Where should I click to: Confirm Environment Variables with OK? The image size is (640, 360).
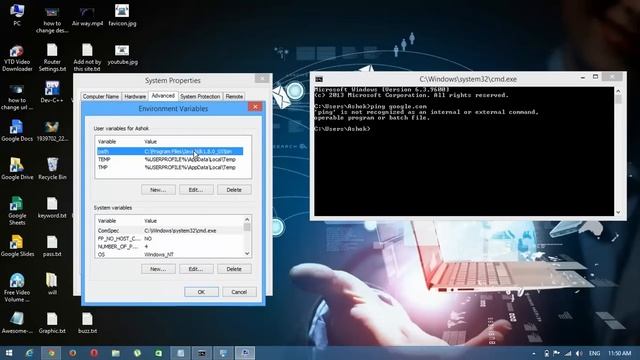(x=201, y=292)
